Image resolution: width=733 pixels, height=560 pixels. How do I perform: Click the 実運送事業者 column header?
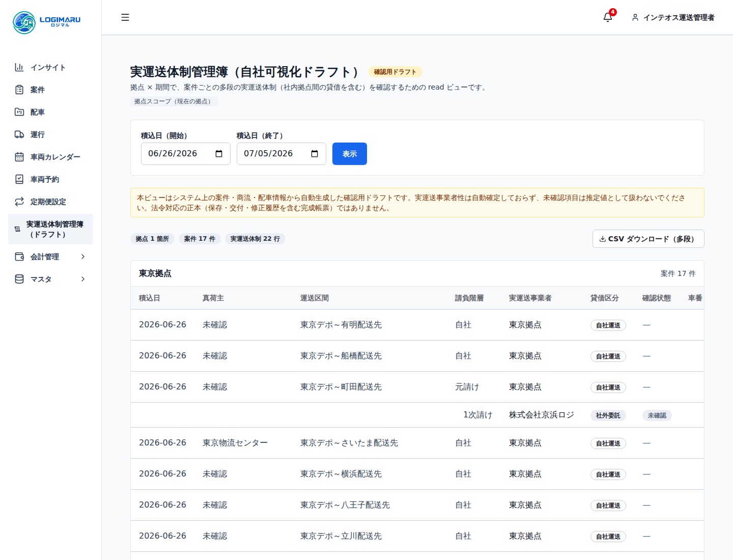click(x=530, y=298)
